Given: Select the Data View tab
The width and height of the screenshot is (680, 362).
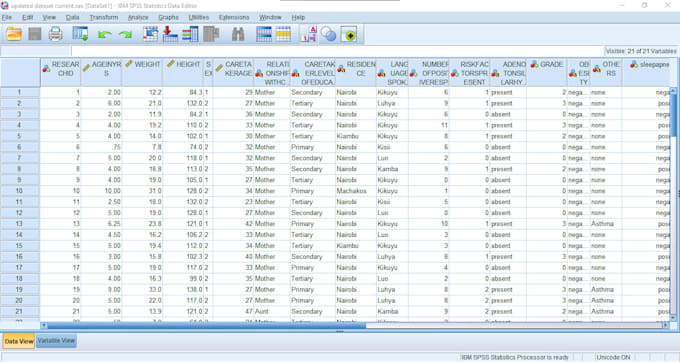Looking at the screenshot, I should coord(19,341).
